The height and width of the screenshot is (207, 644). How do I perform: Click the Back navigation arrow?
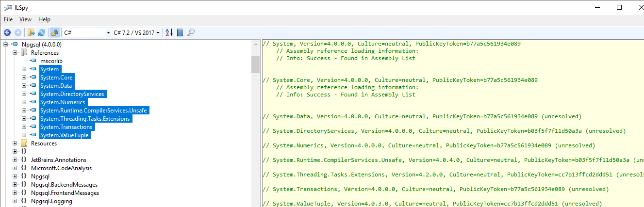[7, 32]
